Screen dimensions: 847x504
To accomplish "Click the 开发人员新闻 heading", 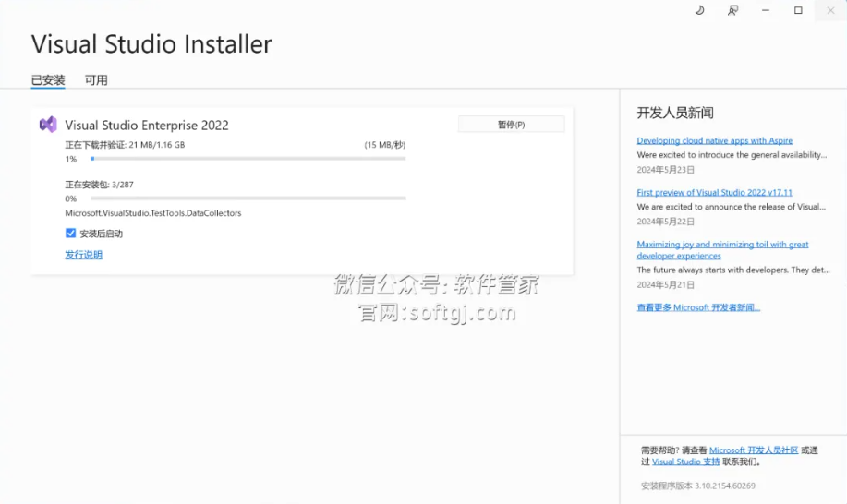I will pyautogui.click(x=675, y=113).
